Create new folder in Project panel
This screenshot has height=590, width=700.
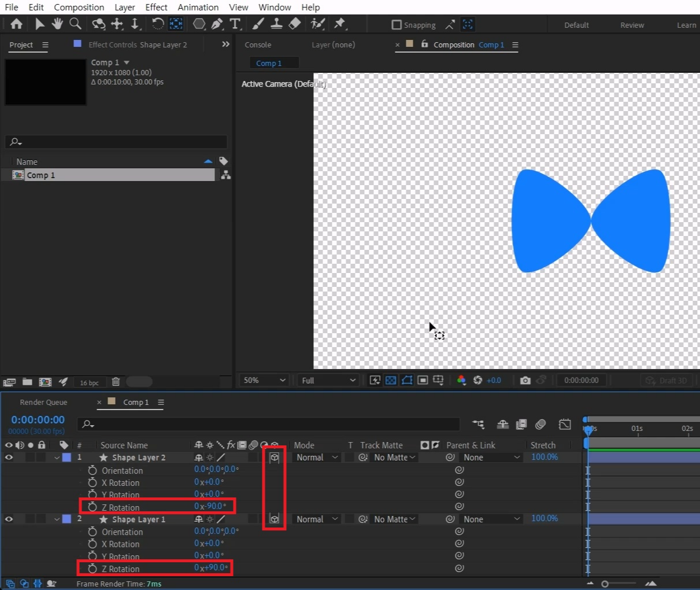[27, 382]
